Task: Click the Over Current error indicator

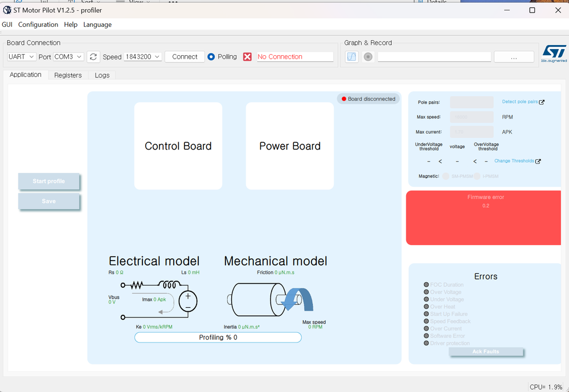Action: (x=427, y=328)
